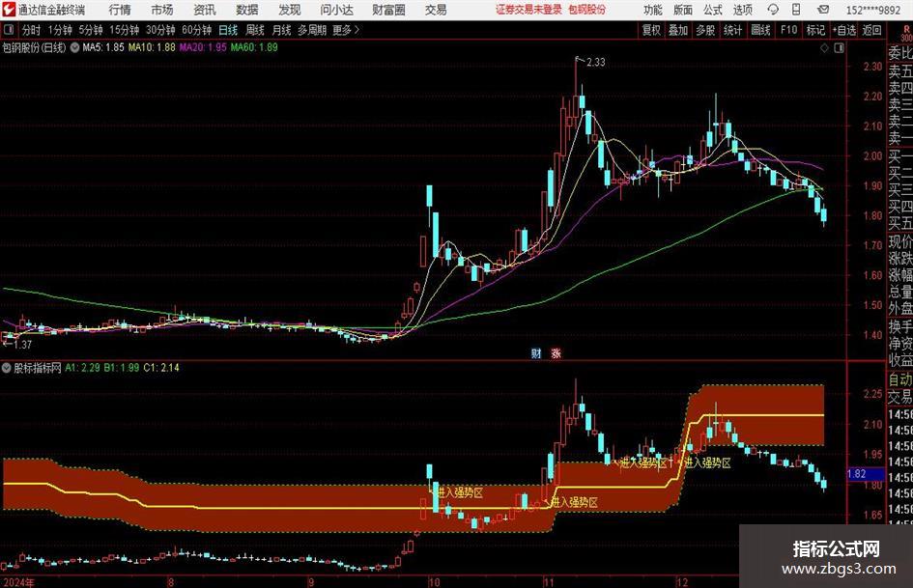Expand the 更多 periods chevron

pyautogui.click(x=357, y=30)
